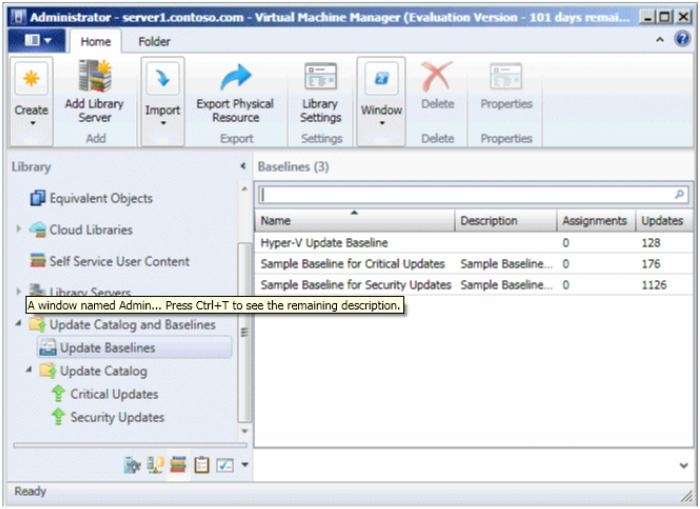Open Library Settings from the ribbon
The image size is (700, 509).
pyautogui.click(x=321, y=92)
